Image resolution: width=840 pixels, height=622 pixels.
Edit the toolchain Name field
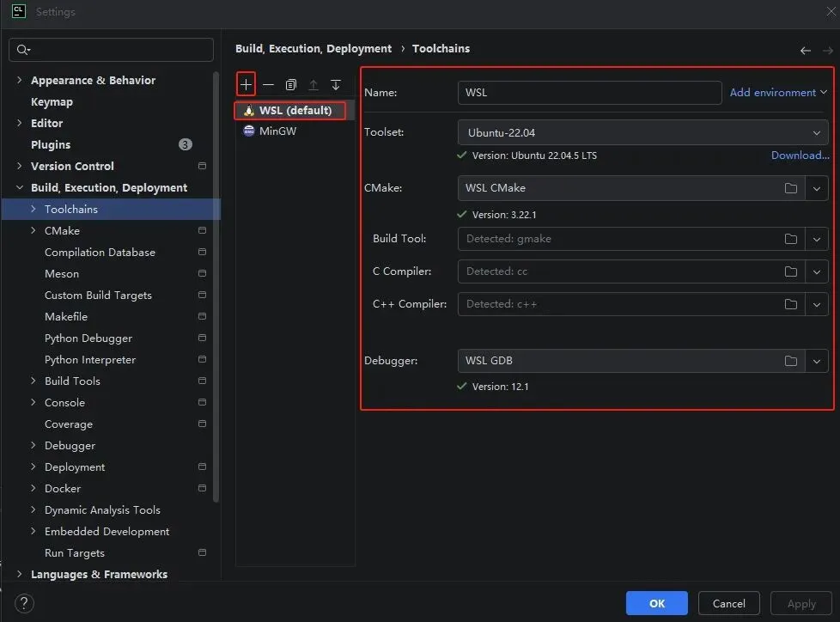pos(589,93)
